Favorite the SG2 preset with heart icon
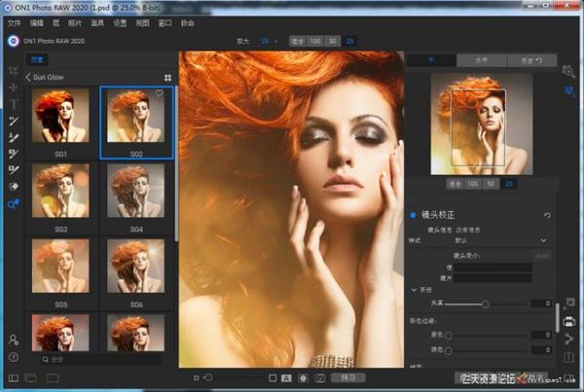Viewport: 584px width, 392px height. (x=160, y=94)
